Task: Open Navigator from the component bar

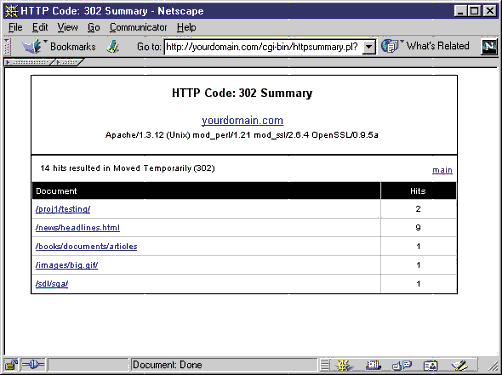Action: click(344, 365)
